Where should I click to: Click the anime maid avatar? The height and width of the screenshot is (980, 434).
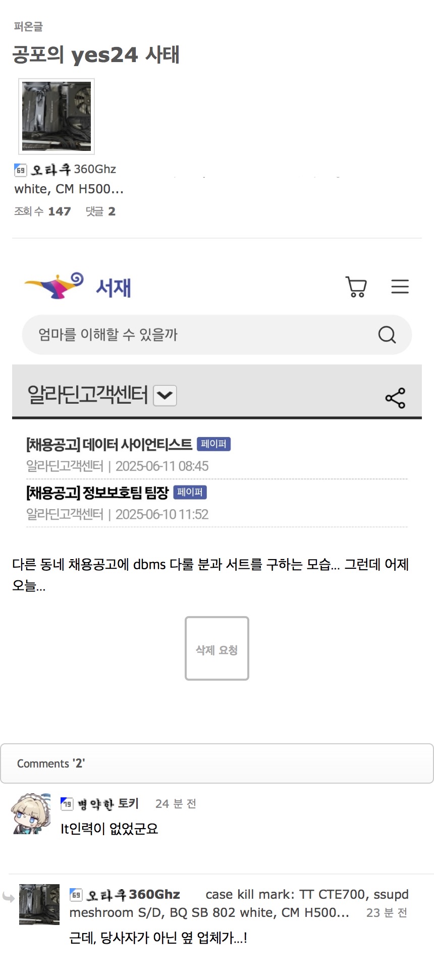click(31, 813)
